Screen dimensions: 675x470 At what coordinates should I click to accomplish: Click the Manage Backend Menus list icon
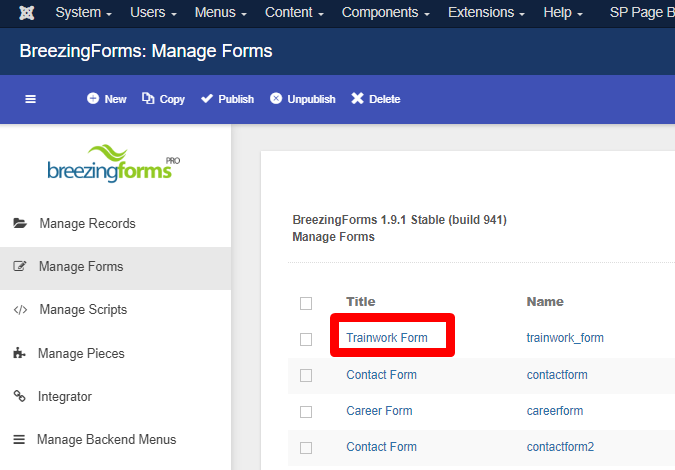tap(19, 439)
